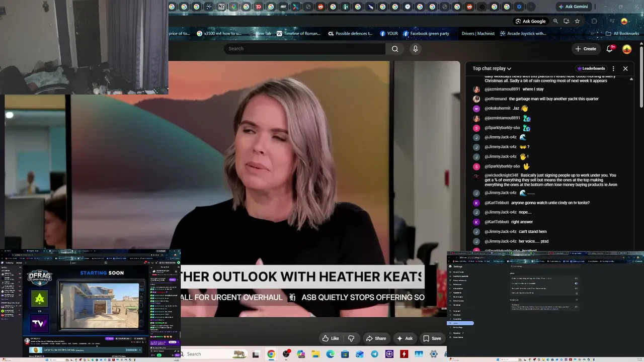Image resolution: width=644 pixels, height=362 pixels.
Task: Click chat message 'her voice.... ptsd'
Action: click(x=533, y=241)
